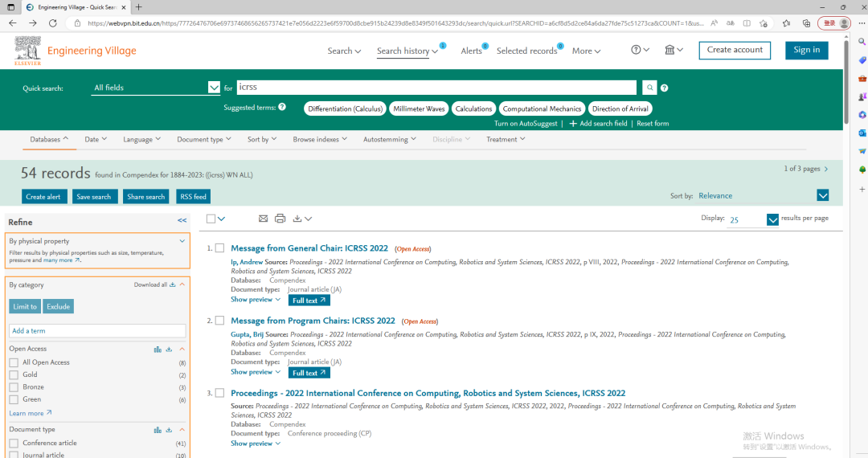This screenshot has width=868, height=458.
Task: Check the Green open access filter
Action: (14, 399)
